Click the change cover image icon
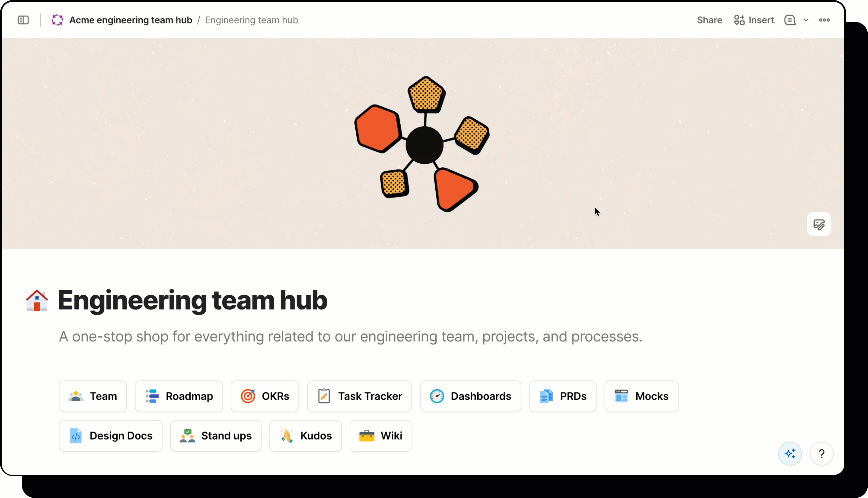Image resolution: width=868 pixels, height=498 pixels. click(x=819, y=225)
